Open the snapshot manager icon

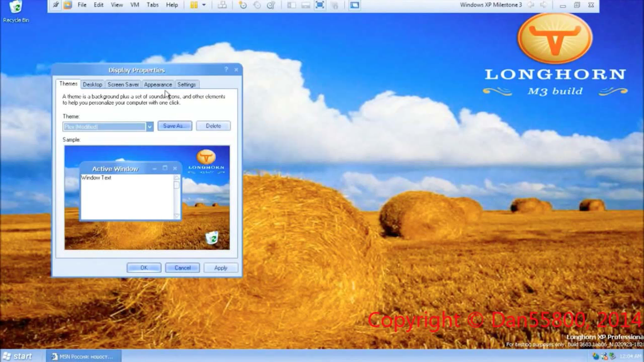[271, 5]
